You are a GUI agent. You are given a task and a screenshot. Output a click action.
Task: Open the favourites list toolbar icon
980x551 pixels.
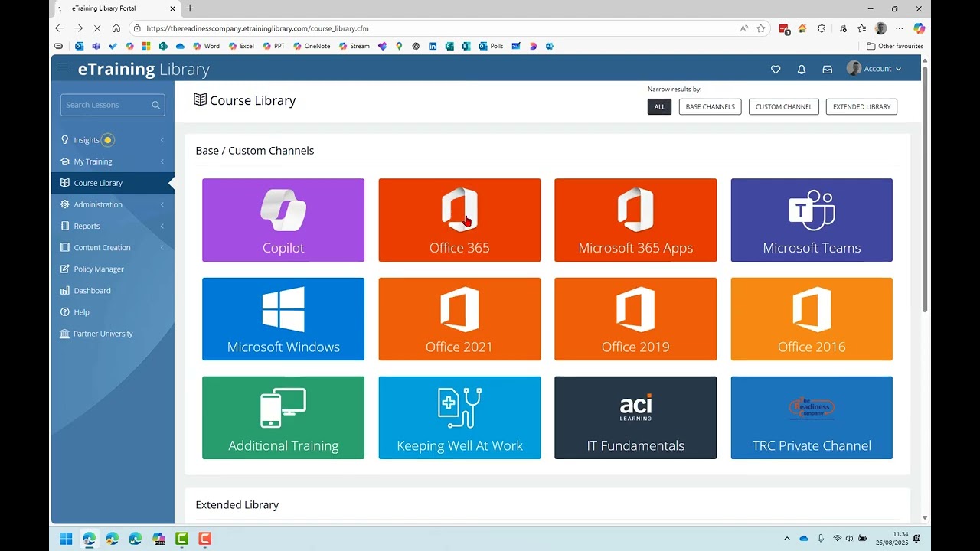pos(861,28)
